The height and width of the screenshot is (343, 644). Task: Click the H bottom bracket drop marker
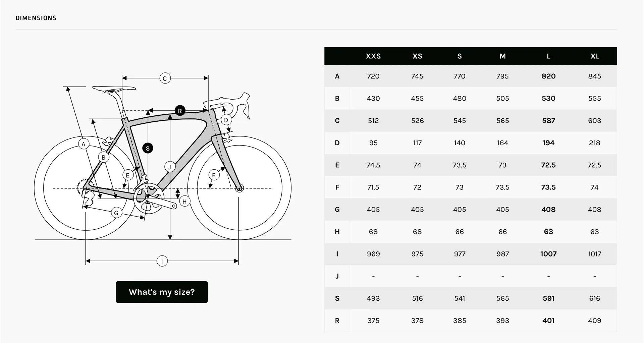[x=184, y=202]
